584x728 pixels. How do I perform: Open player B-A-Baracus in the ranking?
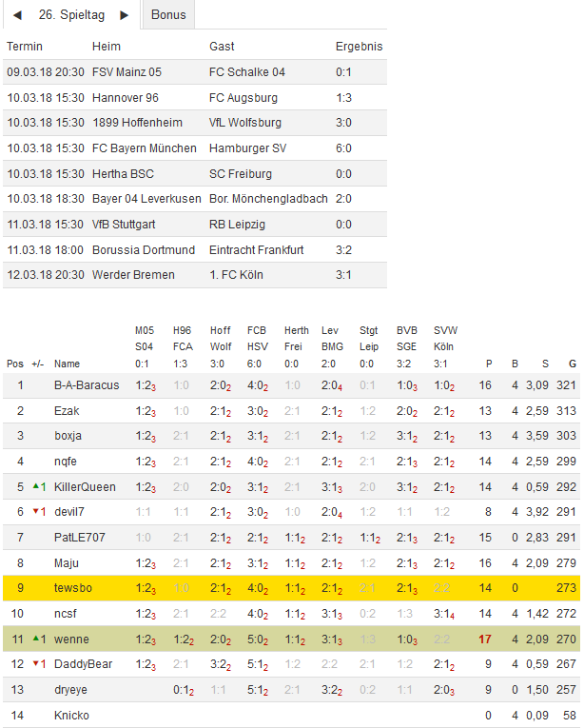coord(87,385)
